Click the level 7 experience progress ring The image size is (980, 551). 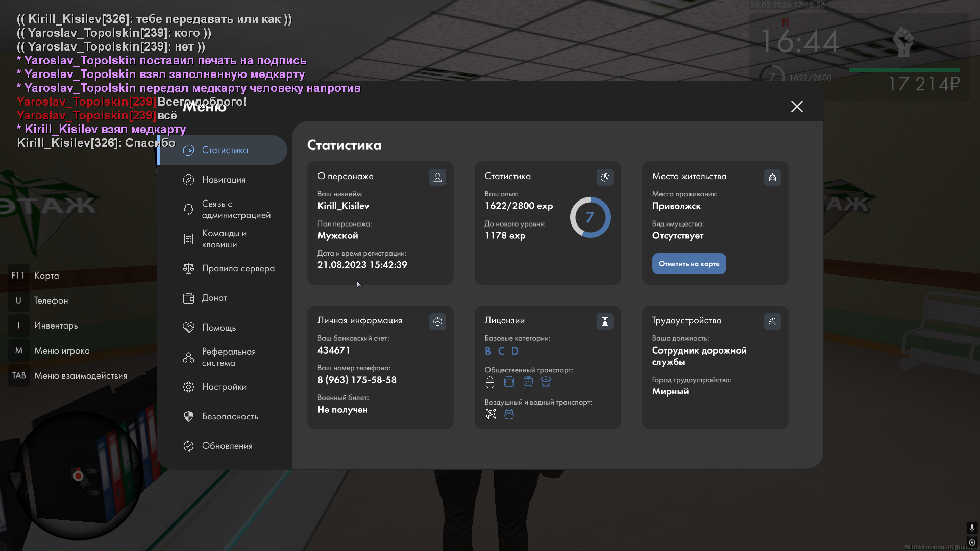pos(590,217)
